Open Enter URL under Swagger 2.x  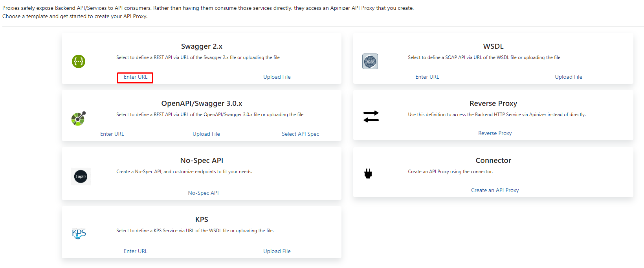coord(136,77)
